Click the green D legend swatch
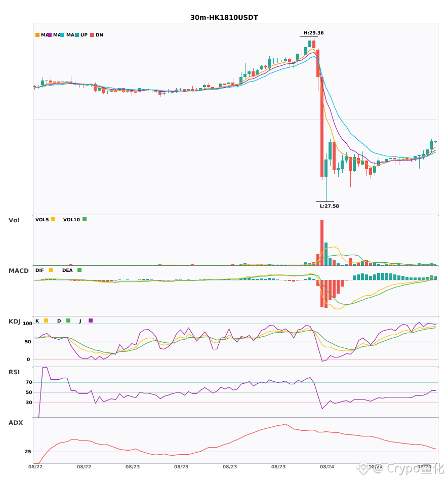This screenshot has width=448, height=481. [68, 320]
